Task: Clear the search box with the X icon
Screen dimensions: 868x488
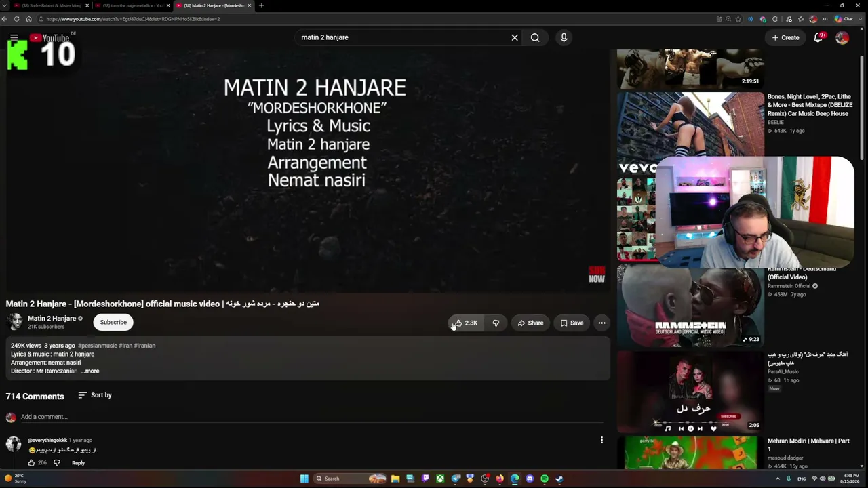Action: [x=515, y=38]
